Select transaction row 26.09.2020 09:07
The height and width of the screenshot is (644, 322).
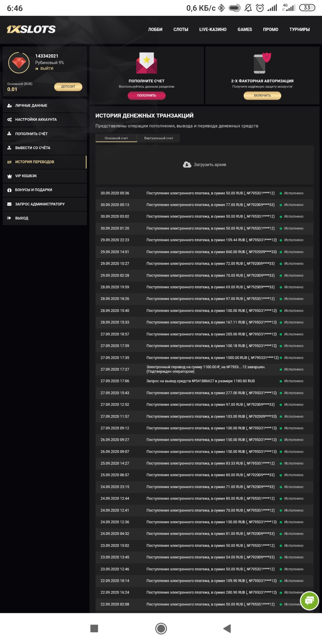point(205,452)
